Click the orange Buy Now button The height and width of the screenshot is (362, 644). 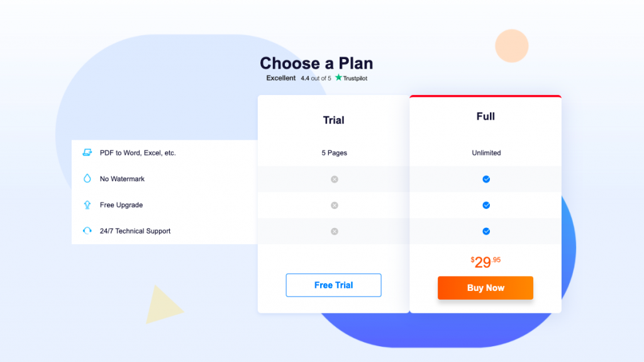coord(486,288)
